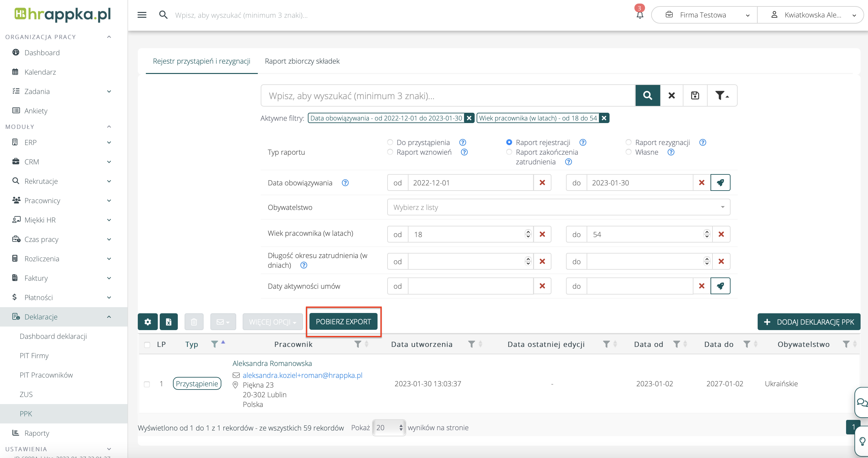Click DODAJ DEKLARACJĘ PPK button
The height and width of the screenshot is (458, 868).
808,322
